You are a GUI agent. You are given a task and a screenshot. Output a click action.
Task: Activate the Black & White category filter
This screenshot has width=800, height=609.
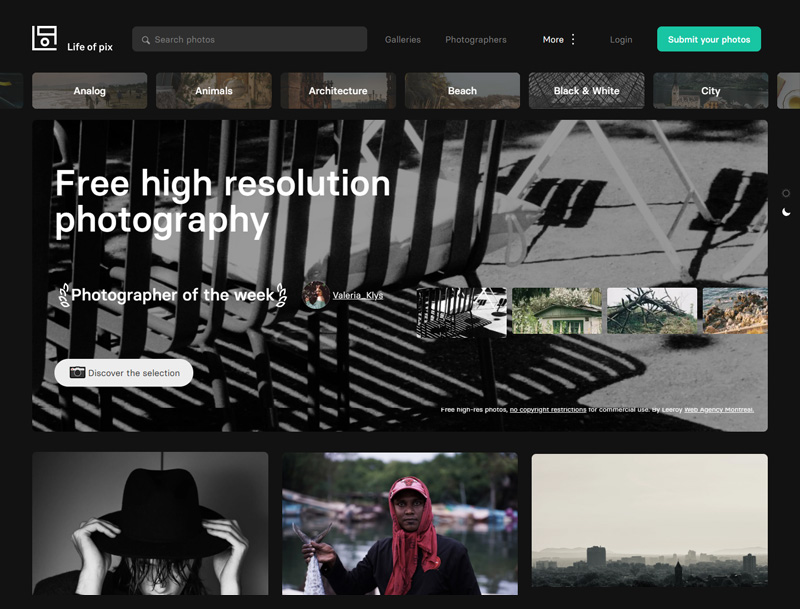586,90
